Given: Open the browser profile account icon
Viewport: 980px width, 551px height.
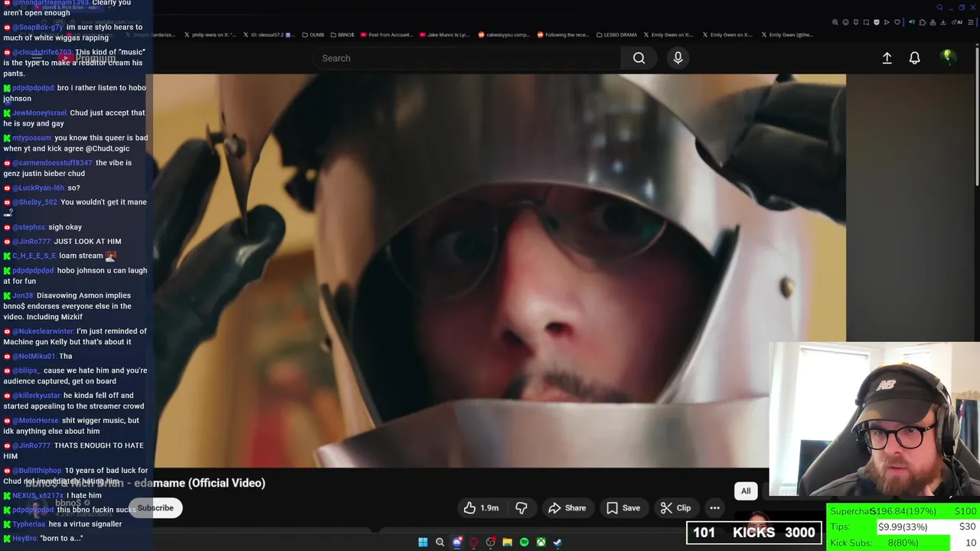Looking at the screenshot, I should point(933,22).
